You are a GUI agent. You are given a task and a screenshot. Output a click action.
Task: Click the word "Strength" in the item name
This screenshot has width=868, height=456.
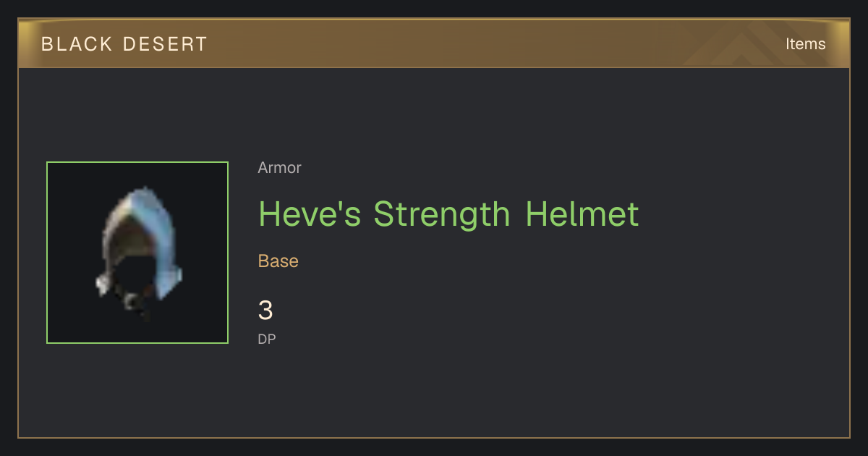[x=441, y=214]
